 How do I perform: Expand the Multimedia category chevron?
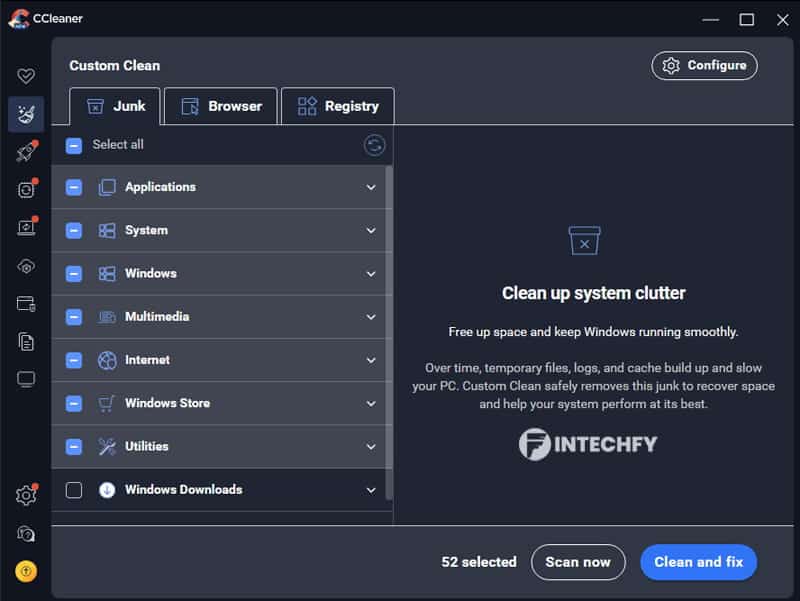click(x=371, y=317)
